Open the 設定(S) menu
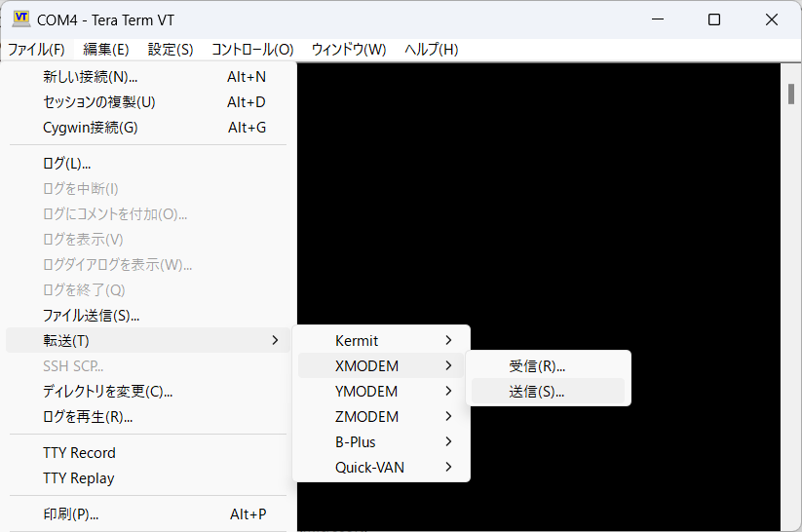This screenshot has width=802, height=532. (x=171, y=50)
